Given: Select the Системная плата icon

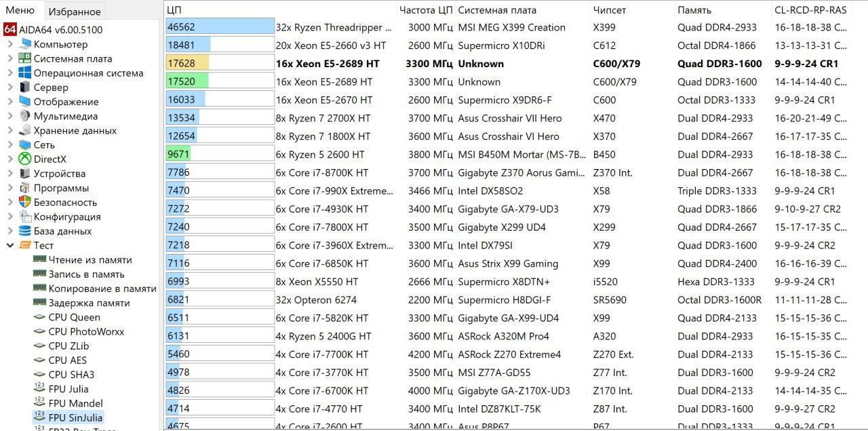Looking at the screenshot, I should pos(25,58).
